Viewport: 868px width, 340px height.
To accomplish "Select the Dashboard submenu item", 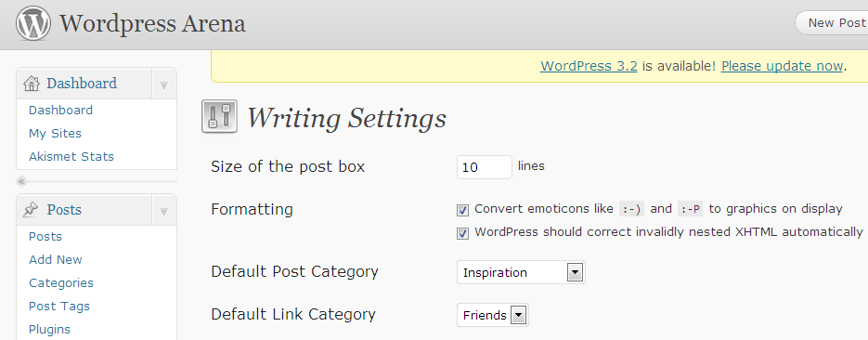I will click(x=61, y=111).
